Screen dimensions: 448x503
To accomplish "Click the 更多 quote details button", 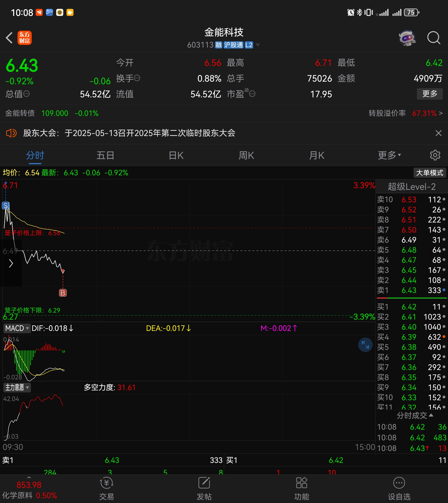I will pyautogui.click(x=429, y=94).
